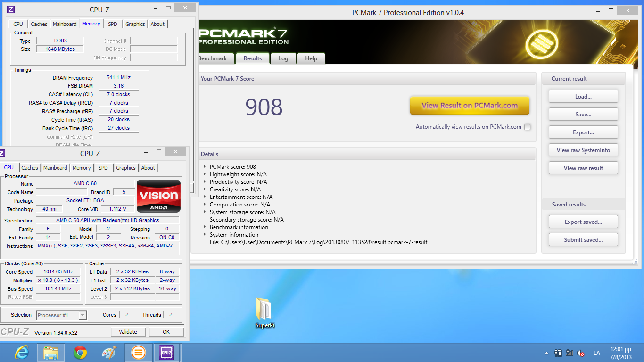Screen dimensions: 644x362
Task: Open File Explorer from the taskbar
Action: 51,353
